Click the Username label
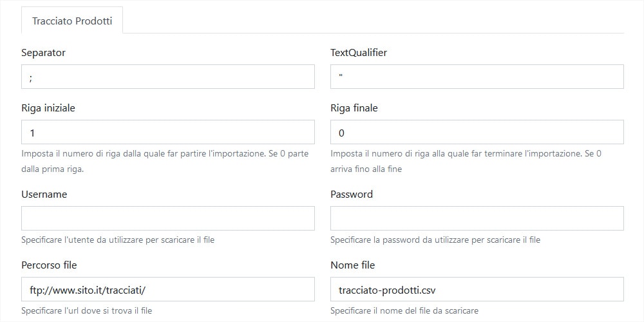The width and height of the screenshot is (644, 322). coord(44,194)
